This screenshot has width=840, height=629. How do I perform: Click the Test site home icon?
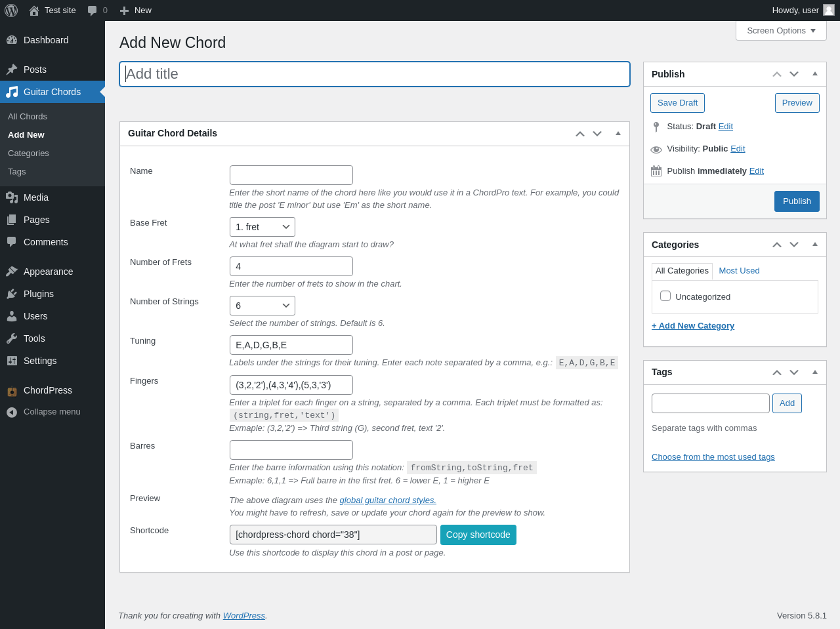pyautogui.click(x=34, y=10)
